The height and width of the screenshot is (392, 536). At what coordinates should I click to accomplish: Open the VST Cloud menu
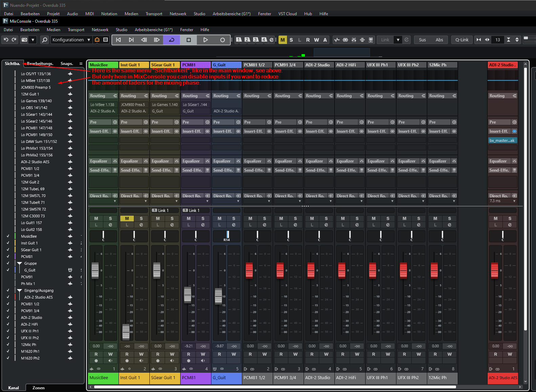coord(288,14)
